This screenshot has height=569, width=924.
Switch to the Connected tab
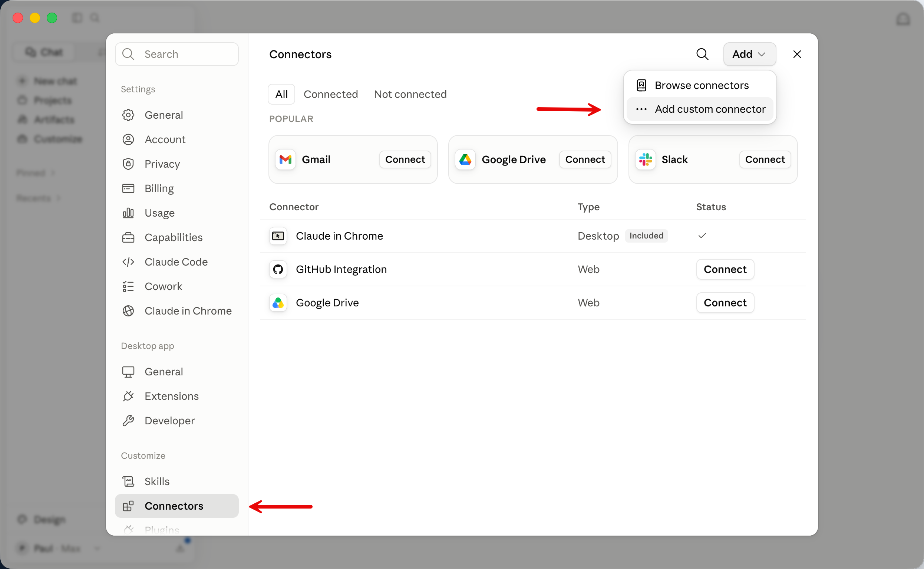click(331, 94)
